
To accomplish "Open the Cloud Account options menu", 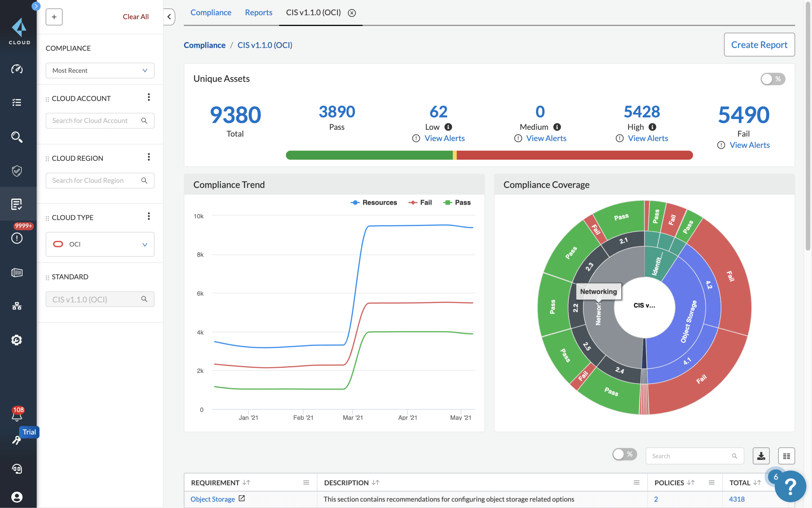I will 149,97.
